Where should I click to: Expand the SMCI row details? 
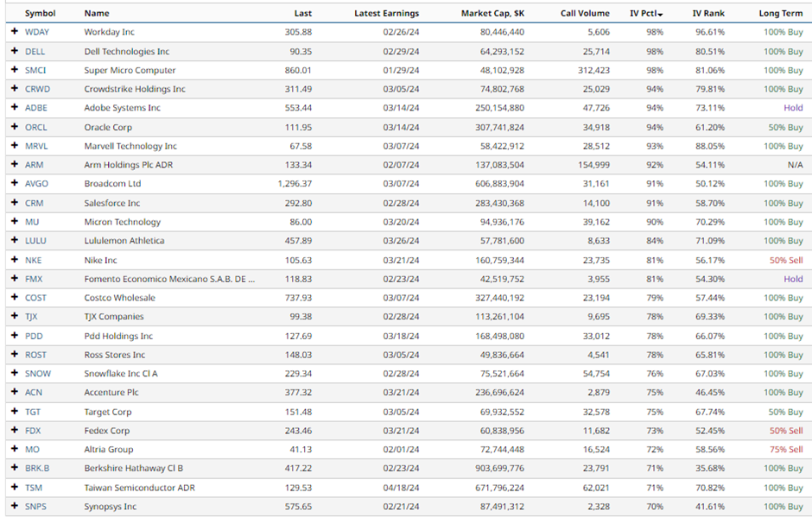14,70
